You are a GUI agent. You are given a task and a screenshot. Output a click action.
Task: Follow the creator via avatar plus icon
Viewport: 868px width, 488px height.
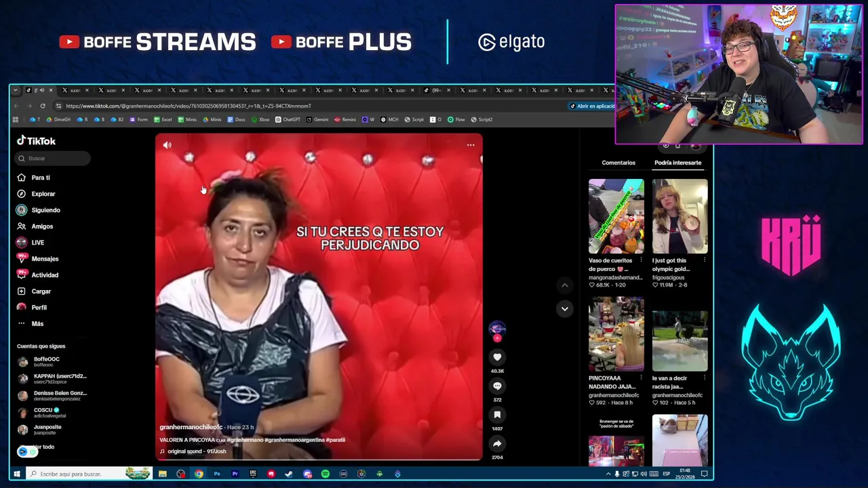(497, 338)
